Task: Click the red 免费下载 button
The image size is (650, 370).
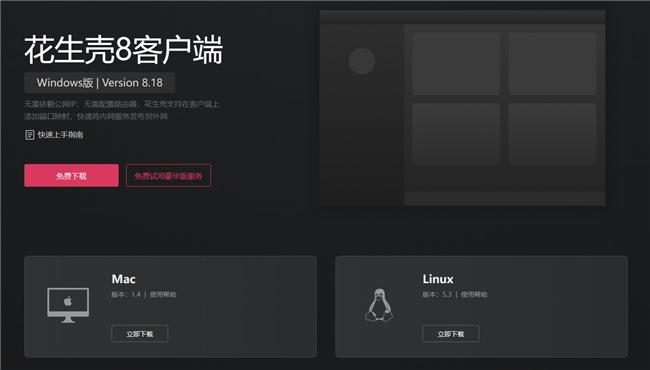Action: [71, 176]
